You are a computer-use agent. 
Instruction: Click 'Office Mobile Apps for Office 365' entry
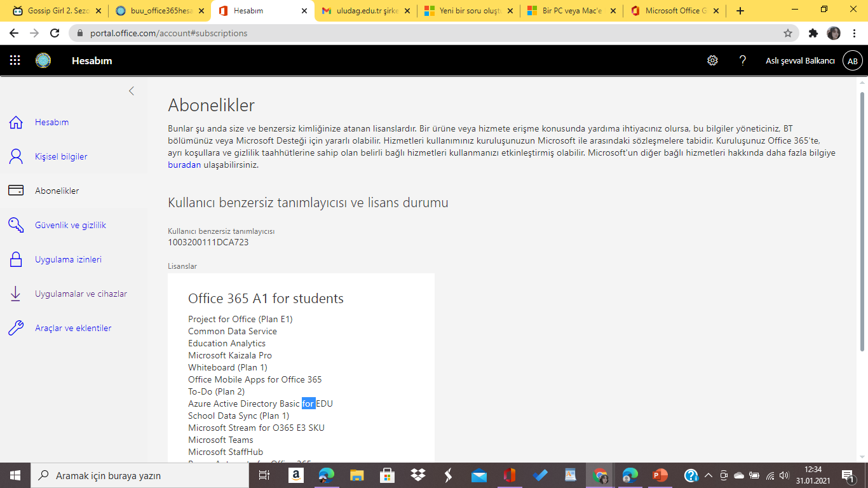(x=255, y=379)
